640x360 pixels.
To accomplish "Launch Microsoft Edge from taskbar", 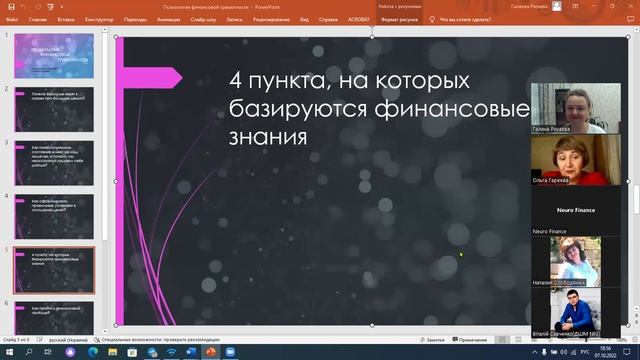I will (x=93, y=352).
